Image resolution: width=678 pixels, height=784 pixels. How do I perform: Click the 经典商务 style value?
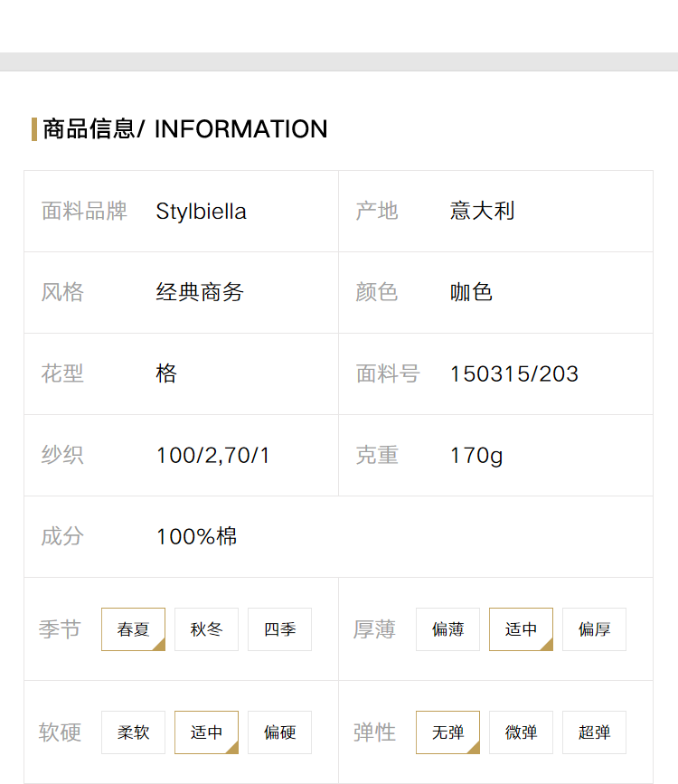coord(200,292)
